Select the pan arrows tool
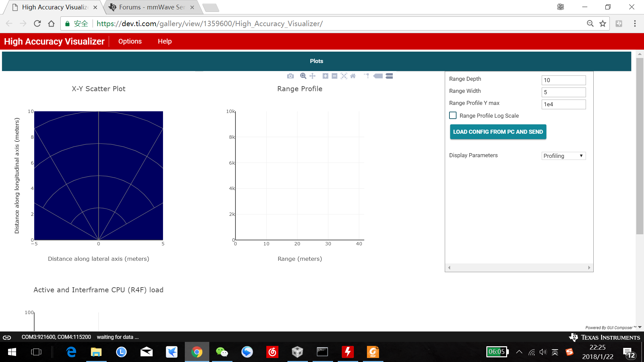This screenshot has width=644, height=362. click(313, 76)
